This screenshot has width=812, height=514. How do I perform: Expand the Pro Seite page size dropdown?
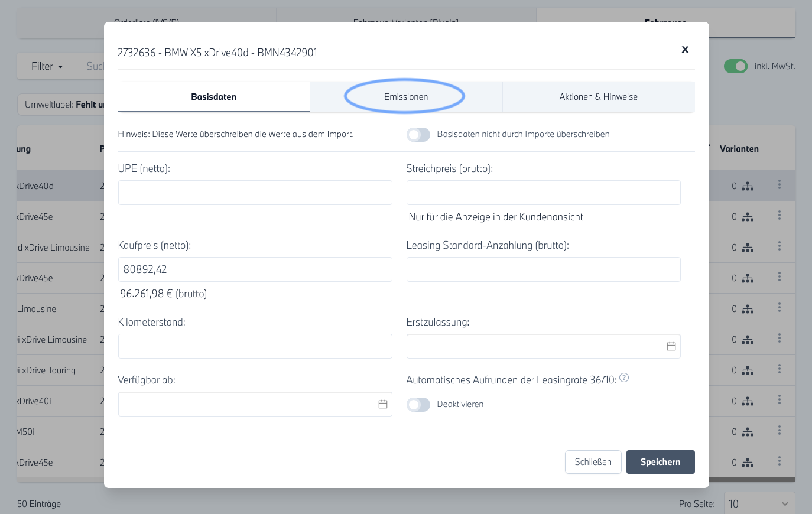coord(759,504)
